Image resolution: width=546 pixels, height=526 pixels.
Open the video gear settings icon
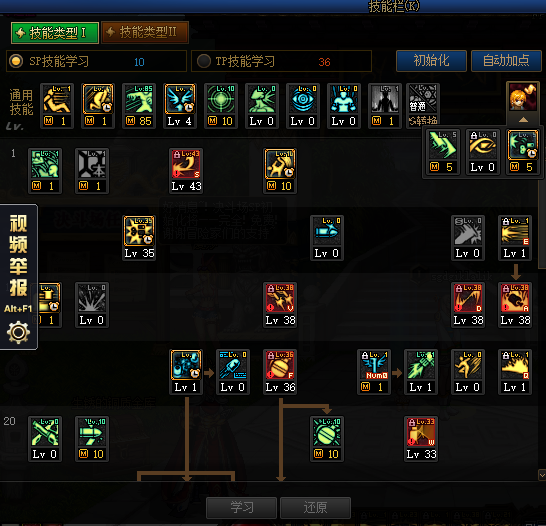18,332
